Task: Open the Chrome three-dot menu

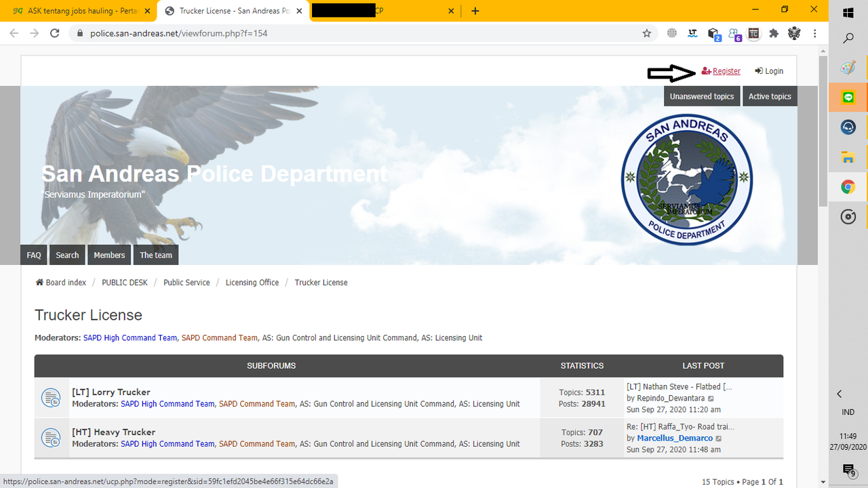Action: [814, 33]
